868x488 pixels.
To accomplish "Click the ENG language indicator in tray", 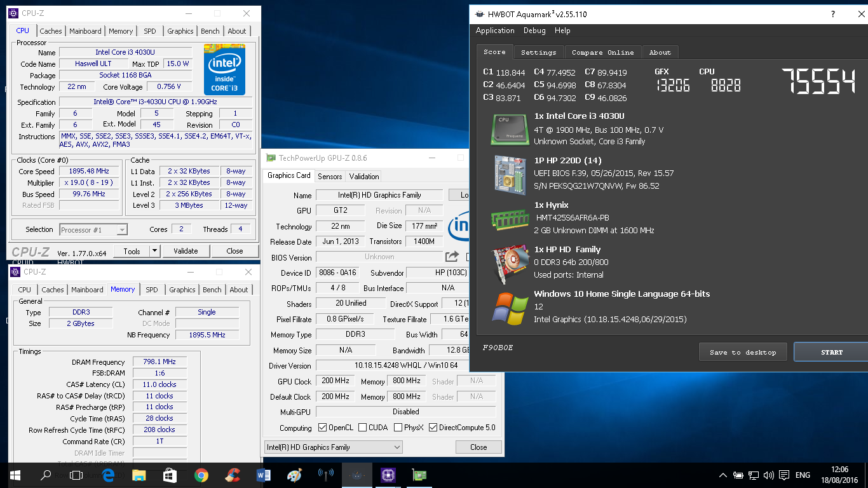I will coord(803,475).
